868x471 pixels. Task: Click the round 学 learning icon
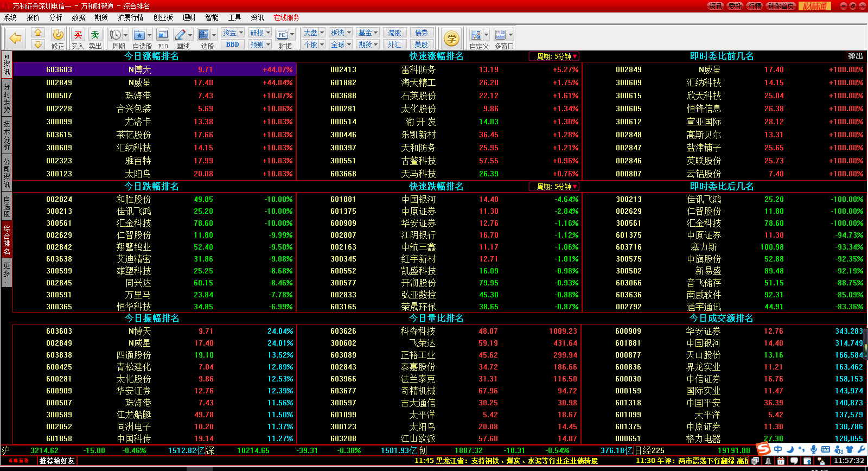(451, 38)
